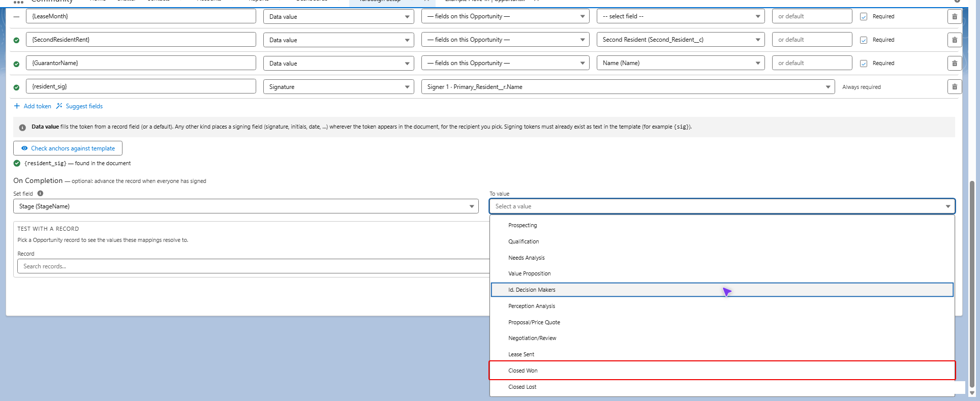Open the Name (Name) field dropdown

pos(681,63)
